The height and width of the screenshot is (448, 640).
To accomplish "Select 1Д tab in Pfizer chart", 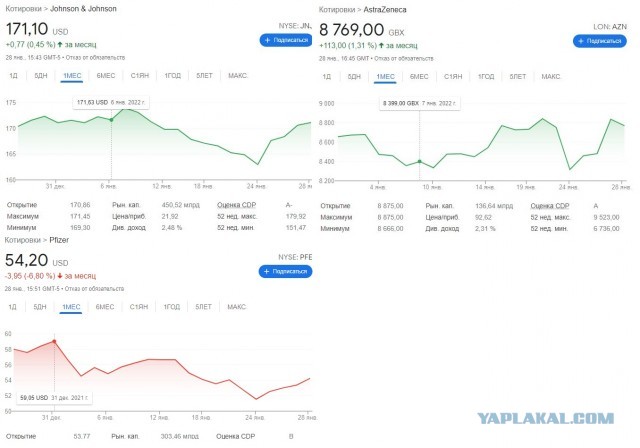I will coord(13,307).
